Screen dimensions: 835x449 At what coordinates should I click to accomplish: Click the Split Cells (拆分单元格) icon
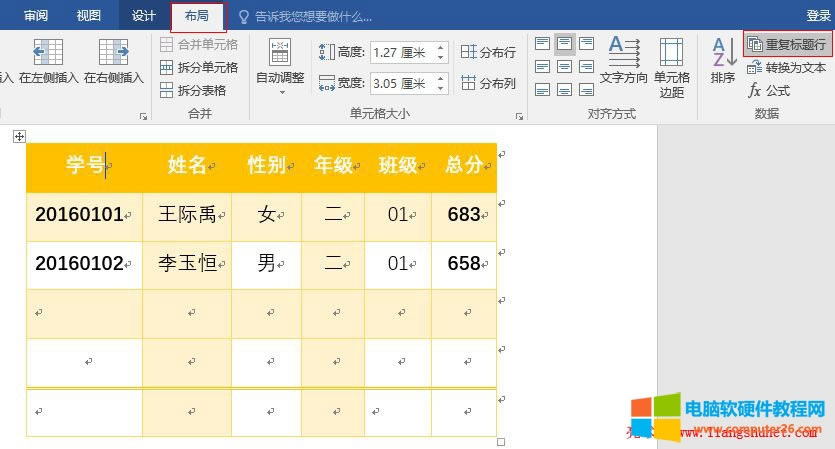(198, 67)
